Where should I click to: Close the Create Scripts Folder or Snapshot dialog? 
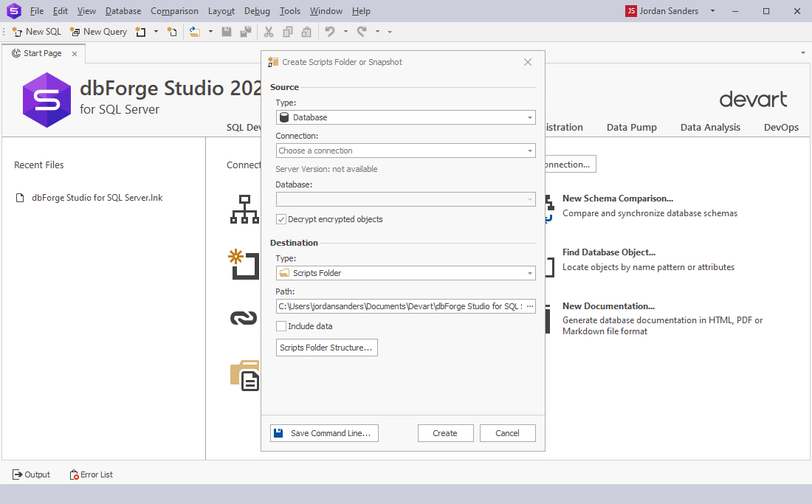(528, 62)
